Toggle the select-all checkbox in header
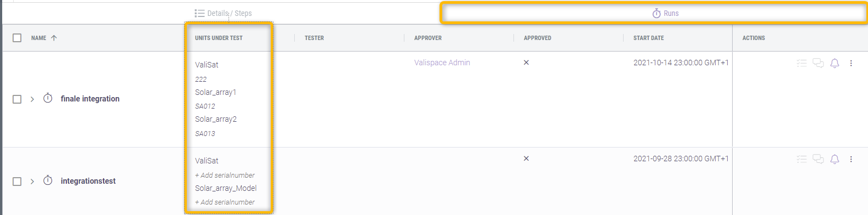This screenshot has height=215, width=868. 17,38
